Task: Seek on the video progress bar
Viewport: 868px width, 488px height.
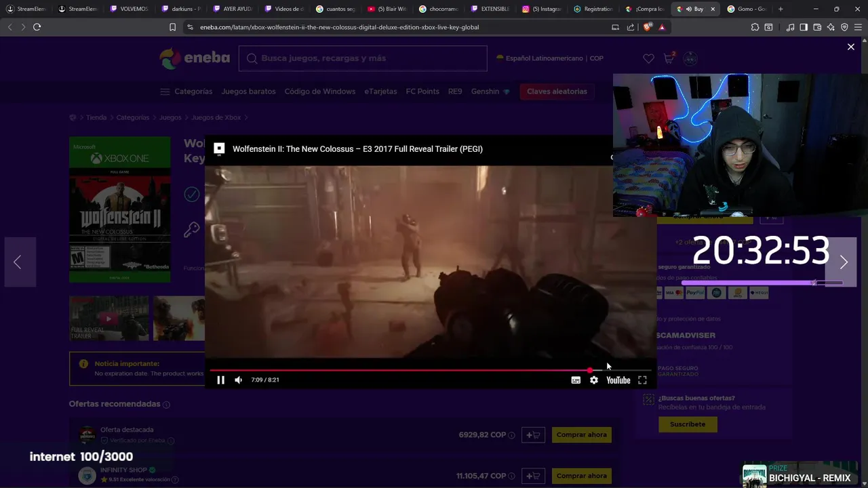Action: (x=430, y=370)
